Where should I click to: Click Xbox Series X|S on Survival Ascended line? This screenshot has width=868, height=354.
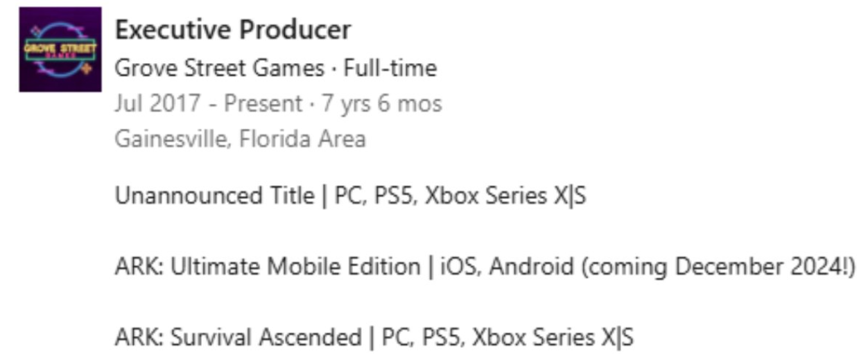(553, 337)
